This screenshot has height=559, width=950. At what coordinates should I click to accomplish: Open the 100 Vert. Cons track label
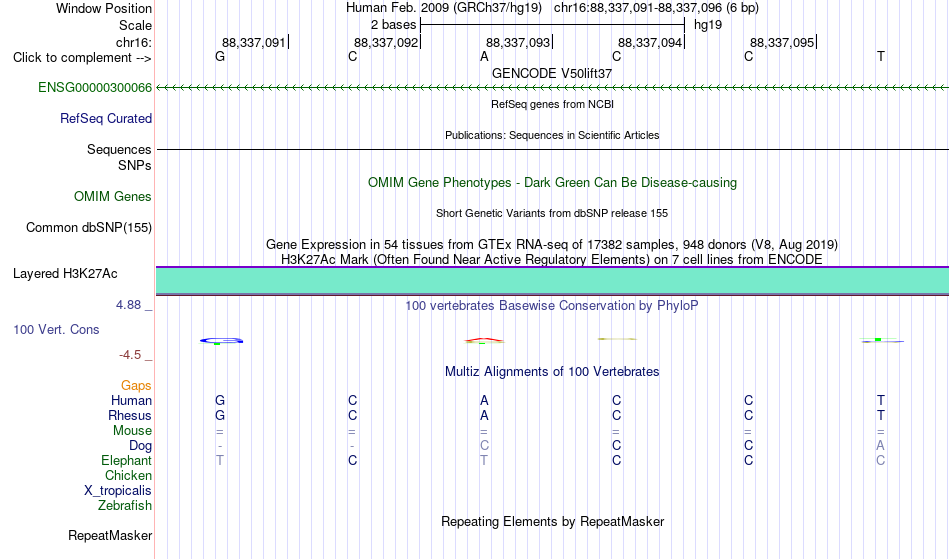point(56,330)
